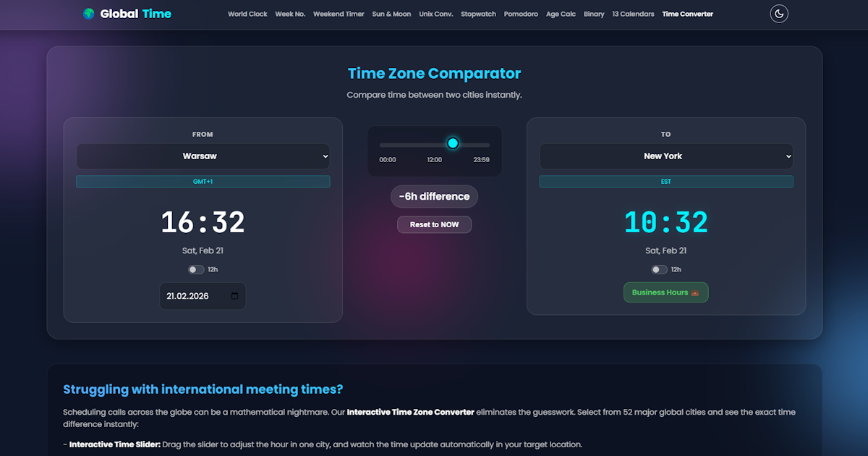The height and width of the screenshot is (456, 868).
Task: Toggle dark mode moon icon
Action: 779,14
